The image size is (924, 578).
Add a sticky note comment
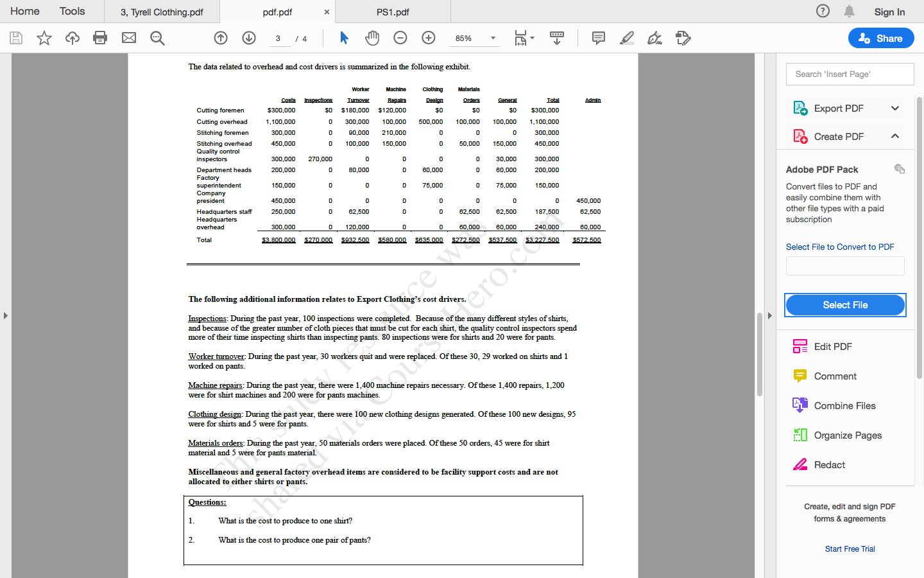pos(598,38)
